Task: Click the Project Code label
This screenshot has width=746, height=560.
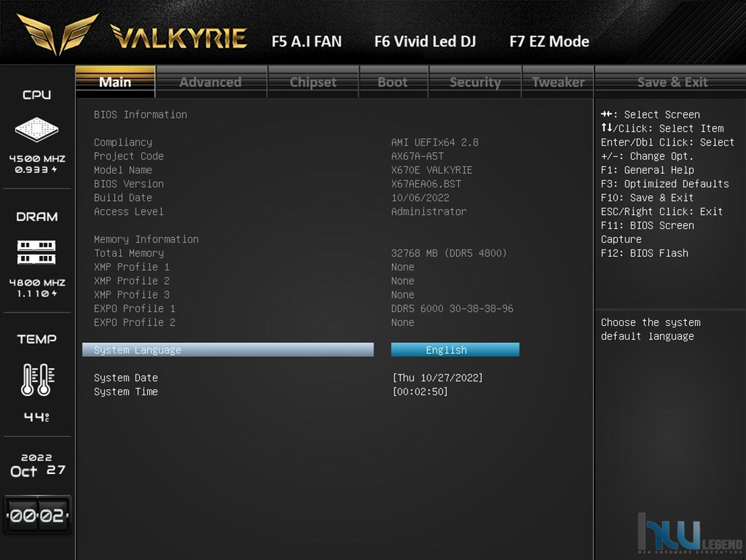Action: tap(129, 156)
